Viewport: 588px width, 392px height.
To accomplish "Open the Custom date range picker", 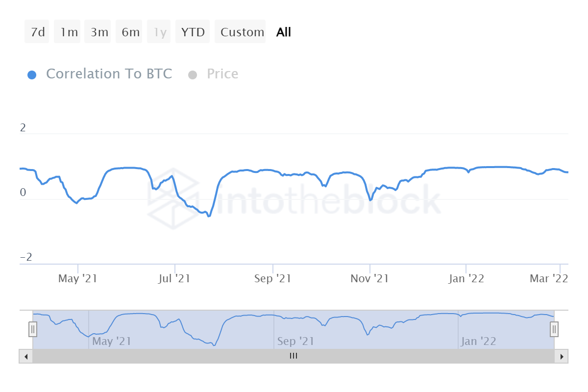I will [x=241, y=31].
